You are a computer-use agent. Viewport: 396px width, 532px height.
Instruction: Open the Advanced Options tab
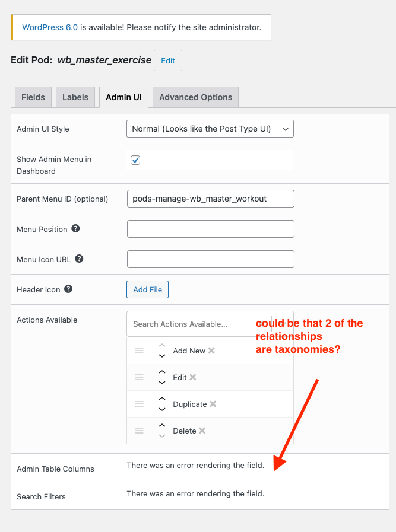pos(195,97)
